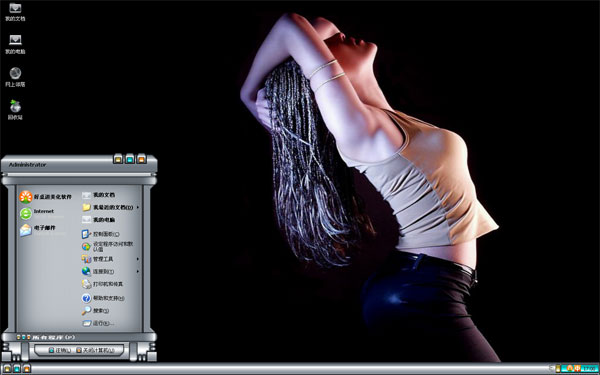Expand the 连接到 submenu
The width and height of the screenshot is (600, 375).
(111, 271)
